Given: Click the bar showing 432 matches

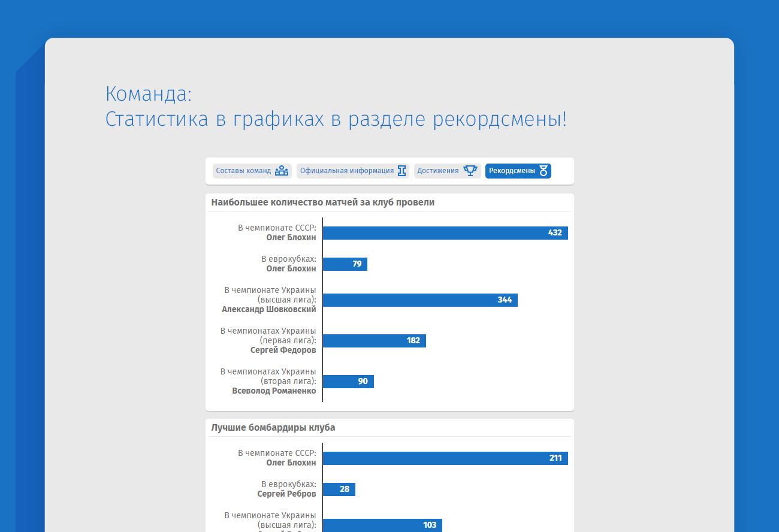Looking at the screenshot, I should (x=445, y=233).
